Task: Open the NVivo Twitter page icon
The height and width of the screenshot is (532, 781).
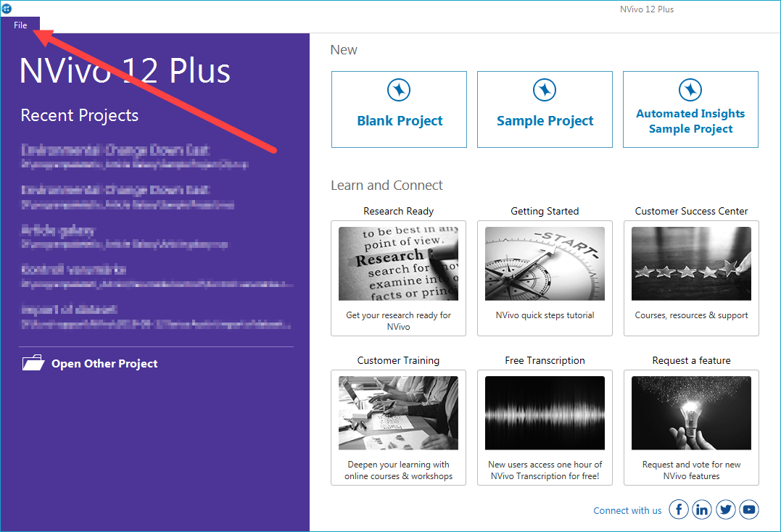Action: pos(725,510)
